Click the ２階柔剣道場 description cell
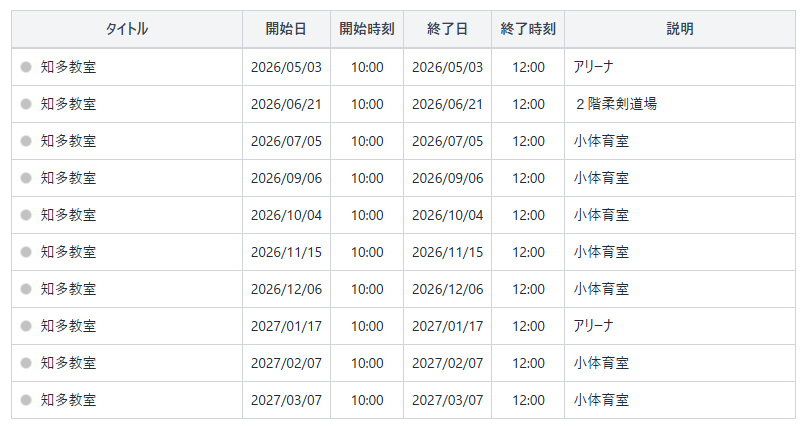Image resolution: width=806 pixels, height=430 pixels. point(615,104)
